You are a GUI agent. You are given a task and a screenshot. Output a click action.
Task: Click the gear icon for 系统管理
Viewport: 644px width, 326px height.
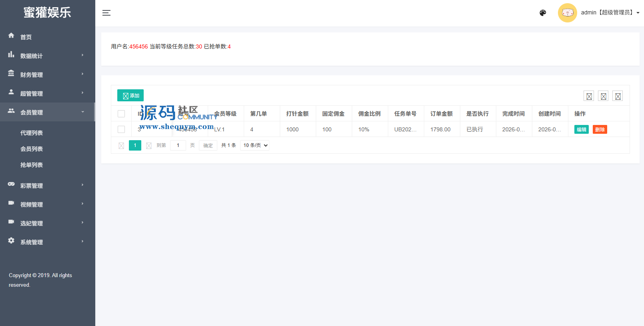click(x=11, y=241)
